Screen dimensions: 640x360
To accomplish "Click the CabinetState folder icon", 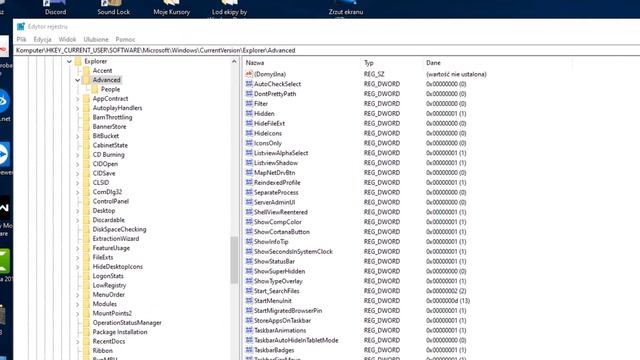I will point(87,145).
